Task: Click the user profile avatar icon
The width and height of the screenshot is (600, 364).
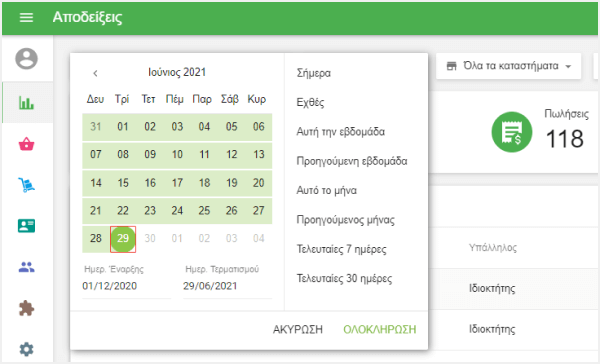Action: pyautogui.click(x=26, y=59)
